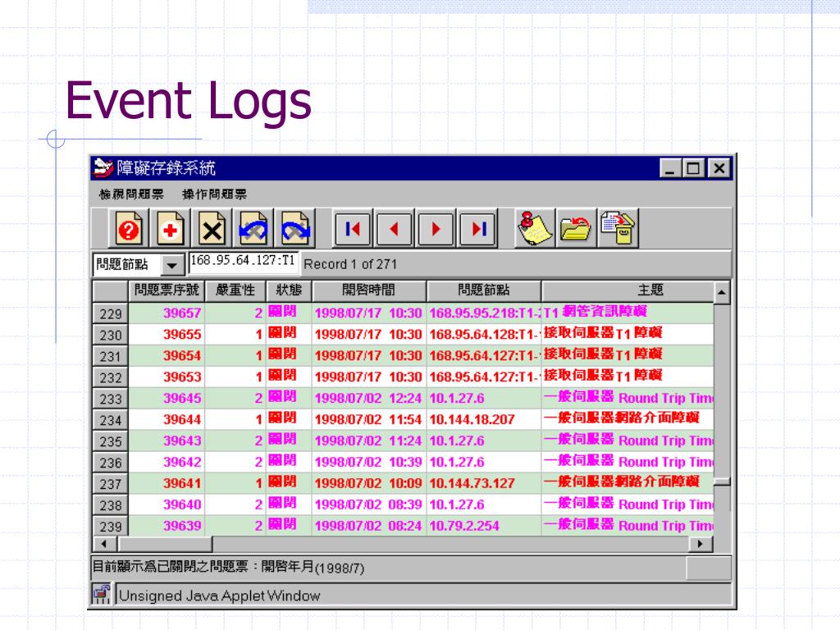Jump to the first record
Image resolution: width=840 pixels, height=630 pixels.
pyautogui.click(x=353, y=230)
